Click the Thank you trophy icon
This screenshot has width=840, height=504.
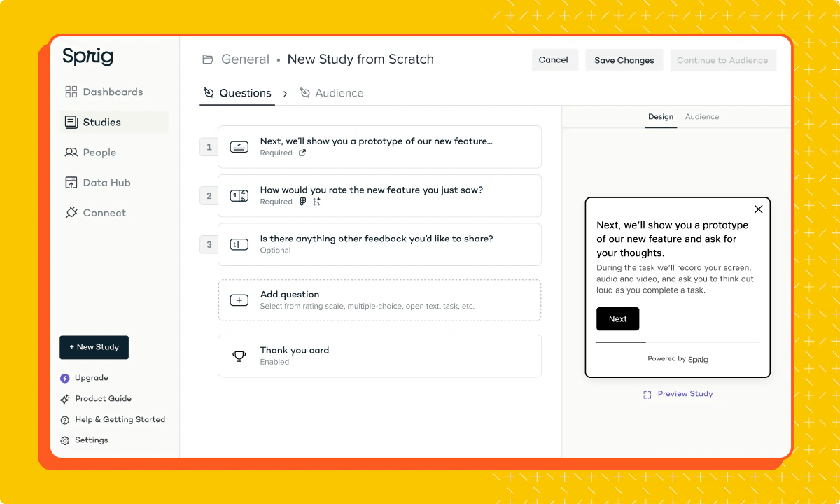[x=239, y=356]
